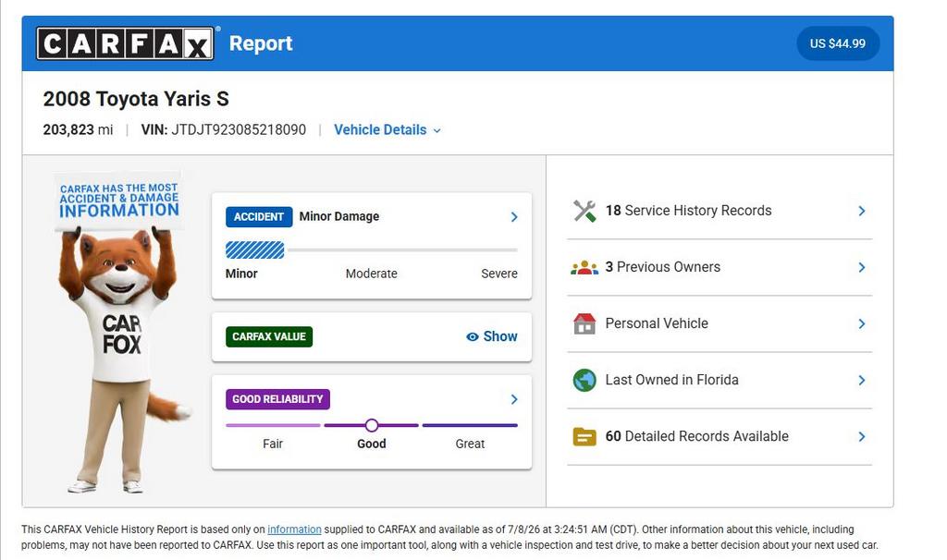Select 60 Detailed Records Available text
The width and height of the screenshot is (947, 560).
coord(697,436)
